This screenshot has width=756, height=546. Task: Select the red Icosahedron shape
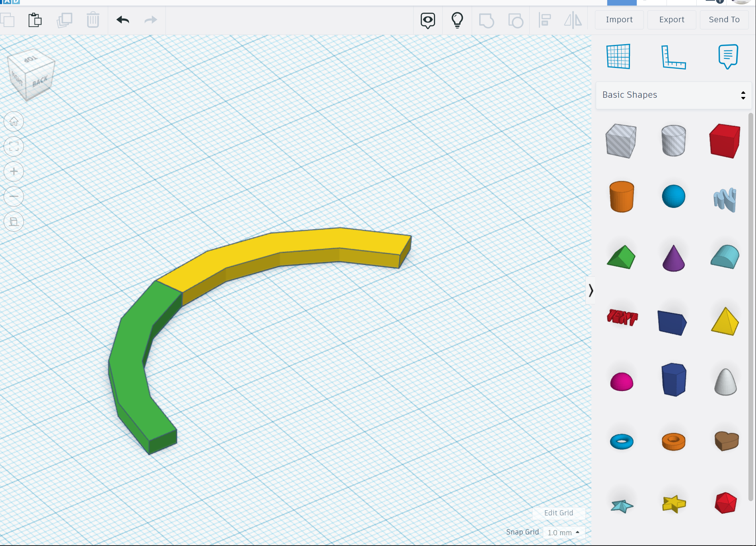(x=726, y=503)
